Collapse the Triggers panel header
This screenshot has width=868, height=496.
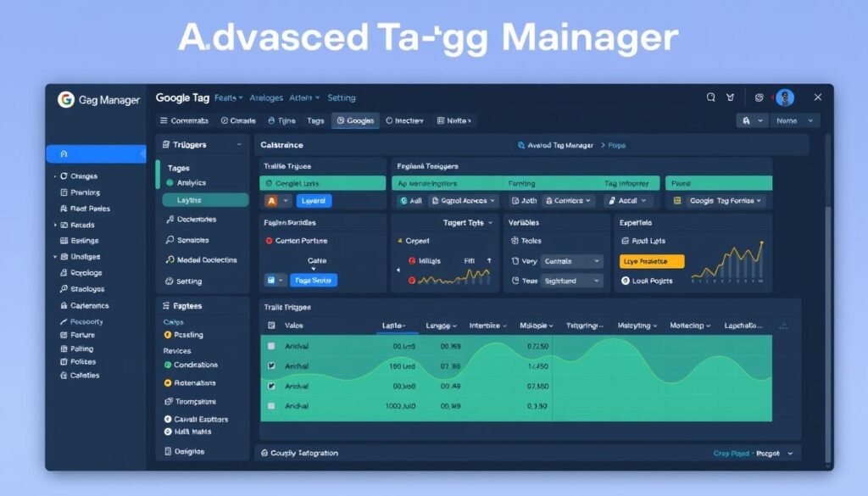[239, 144]
